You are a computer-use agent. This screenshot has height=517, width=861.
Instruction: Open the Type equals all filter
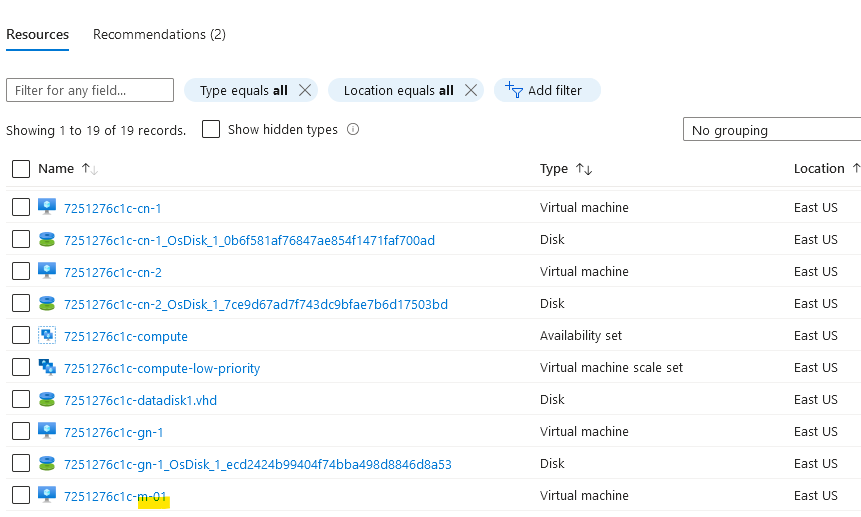[x=243, y=91]
